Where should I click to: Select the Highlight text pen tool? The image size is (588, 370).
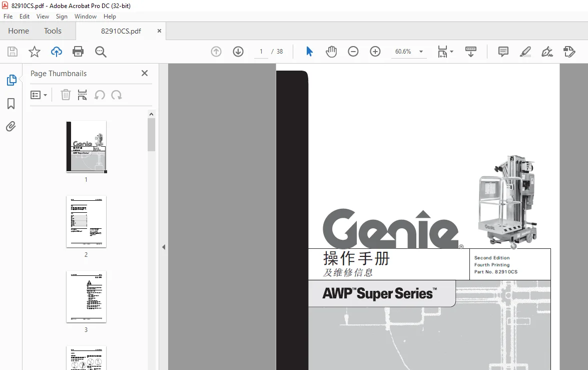pos(525,52)
